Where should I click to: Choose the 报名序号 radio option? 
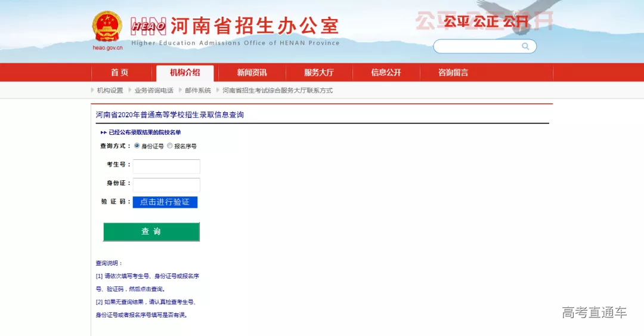(170, 146)
